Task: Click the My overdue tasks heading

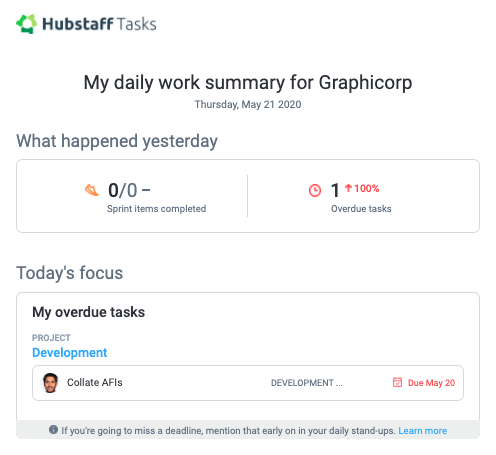Action: (x=89, y=312)
